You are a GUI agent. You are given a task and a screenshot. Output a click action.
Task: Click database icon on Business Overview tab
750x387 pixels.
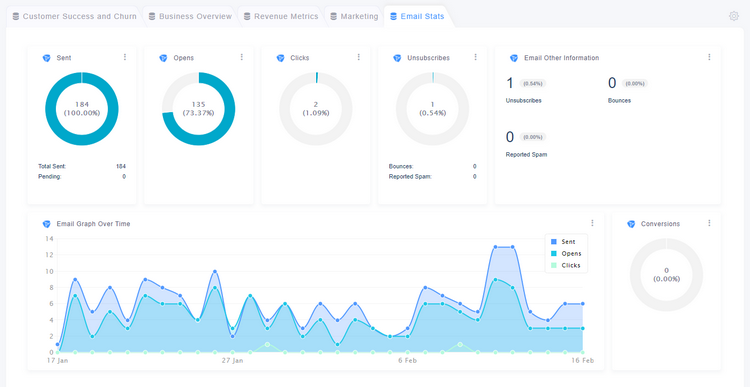pyautogui.click(x=152, y=16)
